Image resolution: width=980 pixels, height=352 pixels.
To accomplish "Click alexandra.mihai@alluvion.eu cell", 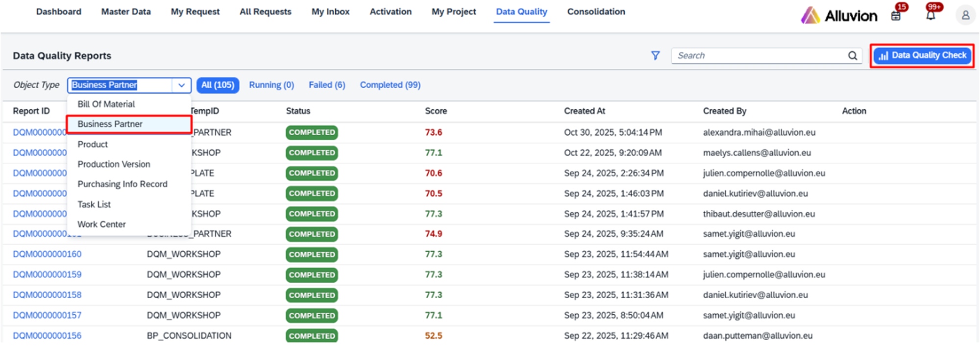I will (x=759, y=133).
